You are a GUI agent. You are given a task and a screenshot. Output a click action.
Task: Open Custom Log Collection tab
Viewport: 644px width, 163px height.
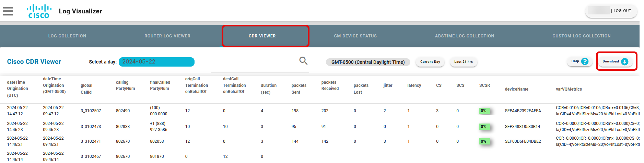[582, 36]
